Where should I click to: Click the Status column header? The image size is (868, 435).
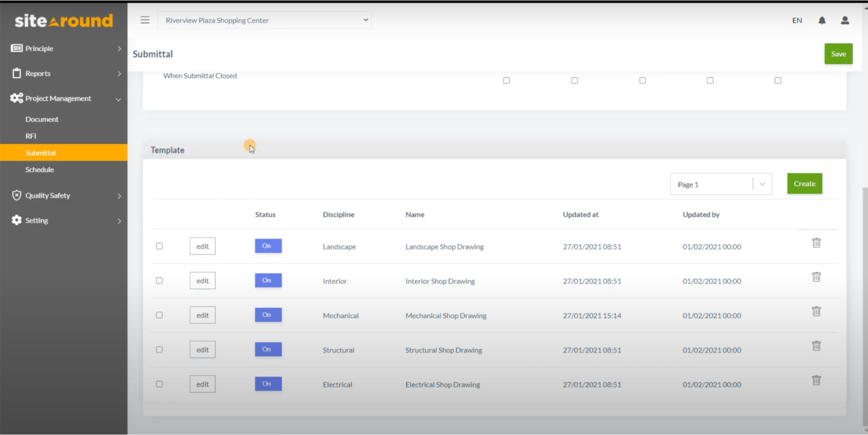tap(265, 215)
